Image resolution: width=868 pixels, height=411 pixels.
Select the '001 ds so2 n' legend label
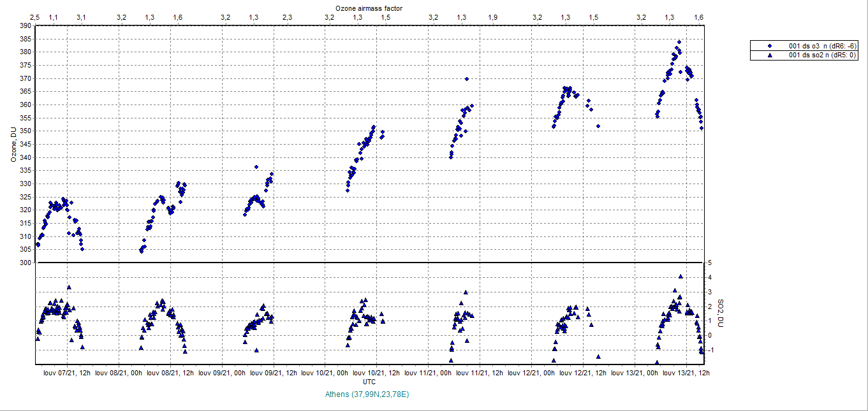point(823,55)
